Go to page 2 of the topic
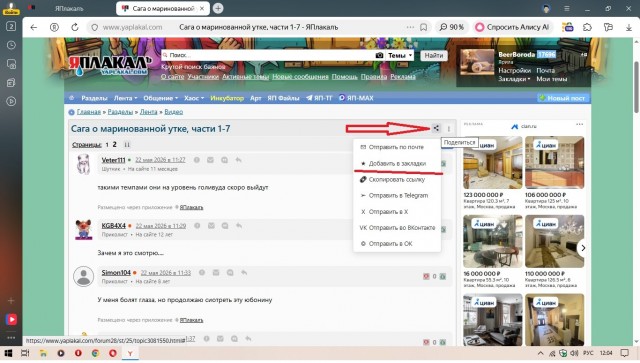This screenshot has width=640, height=363. pyautogui.click(x=115, y=145)
